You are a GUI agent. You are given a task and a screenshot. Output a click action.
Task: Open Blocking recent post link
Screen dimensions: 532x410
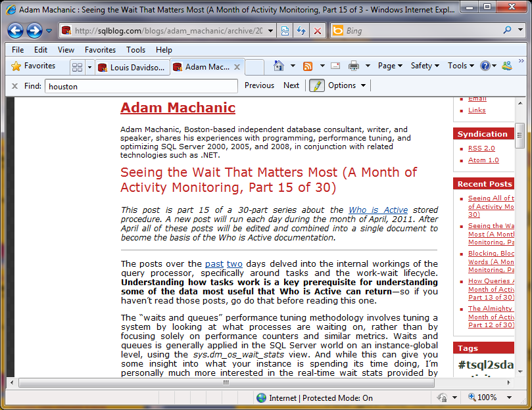[491, 262]
